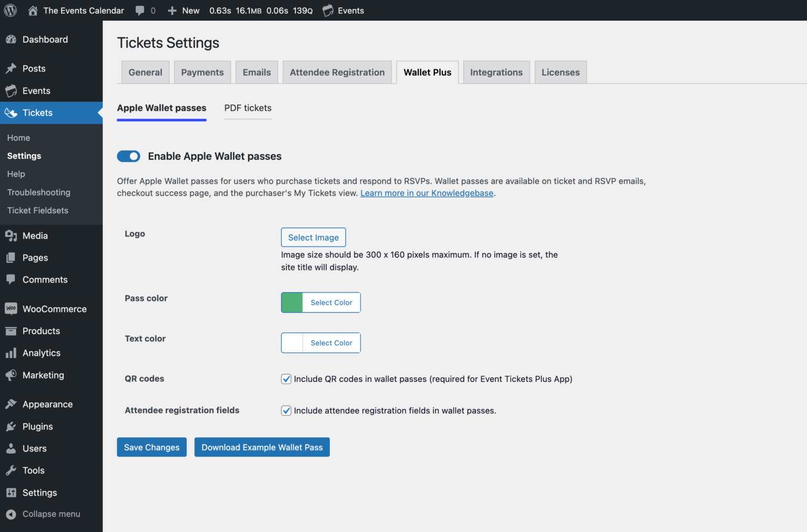This screenshot has height=532, width=807.
Task: Click the green Pass color swatch
Action: click(x=291, y=302)
